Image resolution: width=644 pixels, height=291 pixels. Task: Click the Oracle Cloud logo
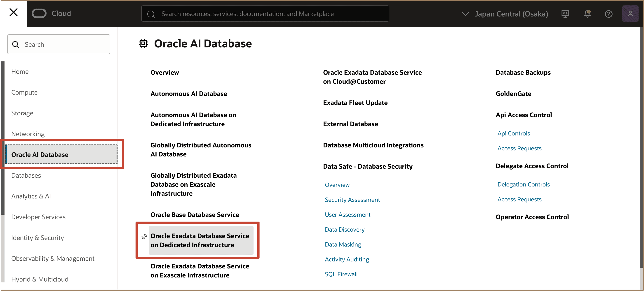[39, 13]
